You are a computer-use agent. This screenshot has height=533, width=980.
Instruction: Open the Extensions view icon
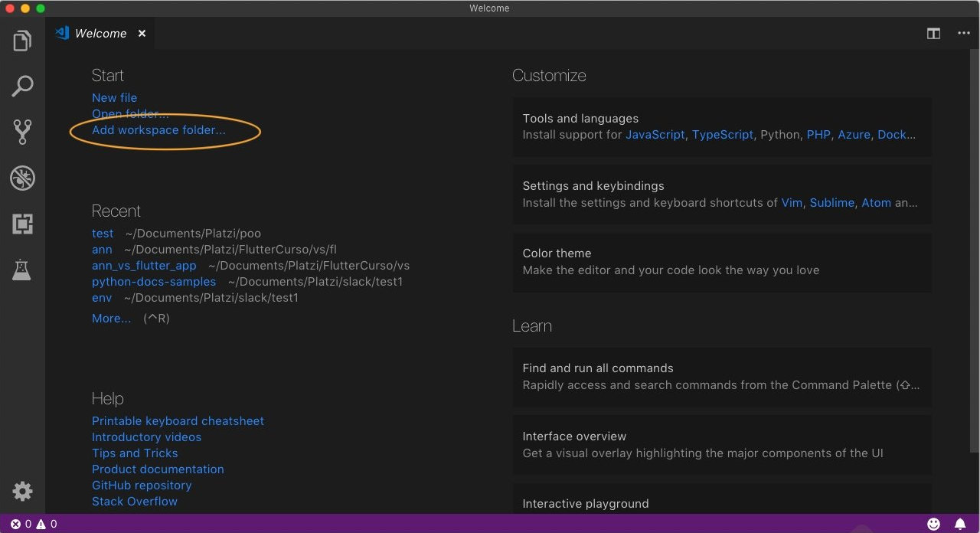click(22, 224)
